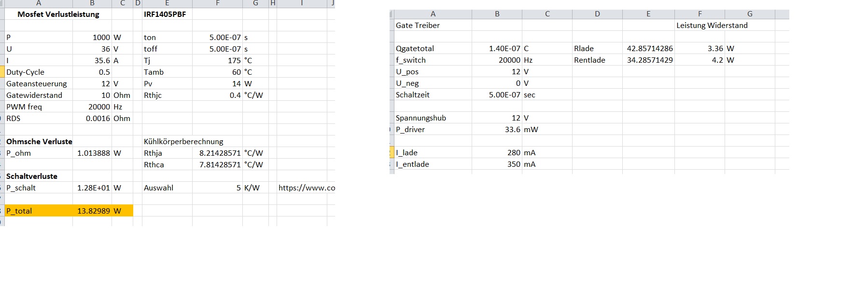The image size is (868, 283).
Task: Select the ton label cell
Action: (x=167, y=37)
